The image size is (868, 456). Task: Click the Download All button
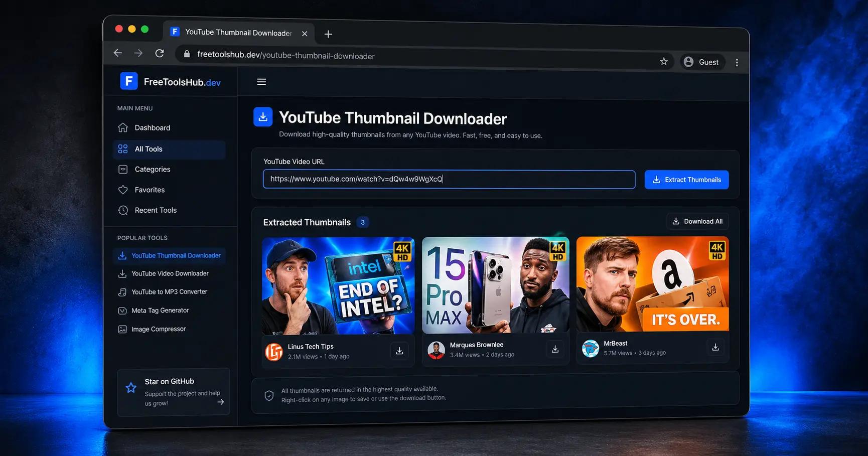697,221
